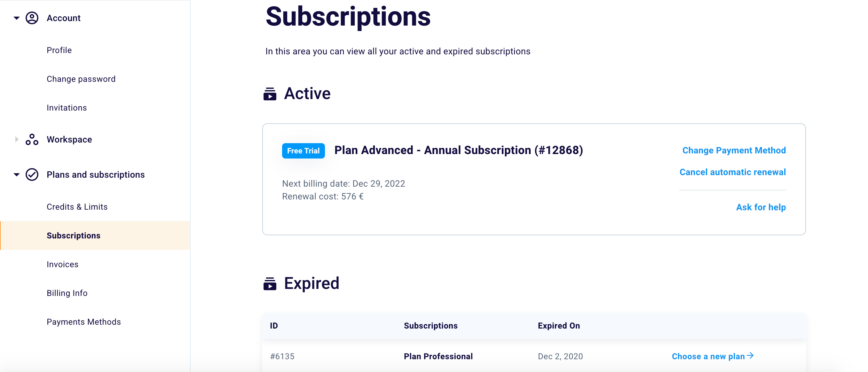Select Credits & Limits in sidebar
The height and width of the screenshot is (372, 868).
pyautogui.click(x=77, y=207)
